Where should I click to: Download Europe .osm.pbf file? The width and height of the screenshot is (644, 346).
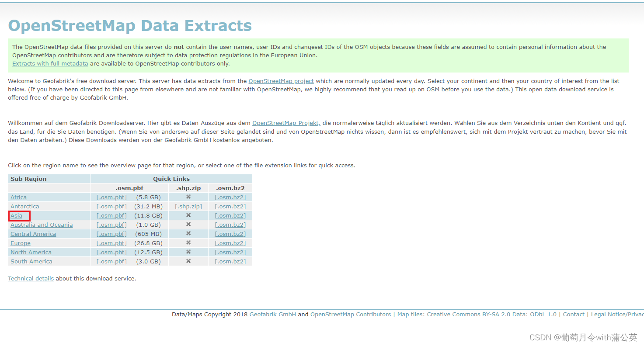tap(111, 243)
